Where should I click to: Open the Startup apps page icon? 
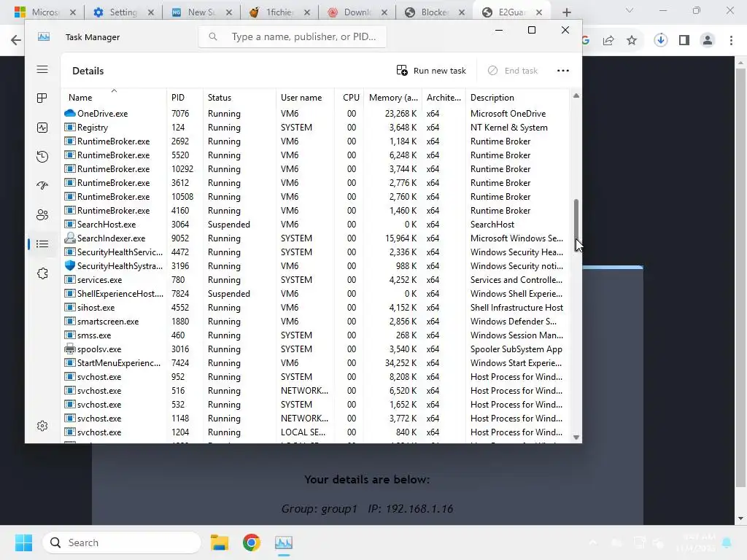pyautogui.click(x=42, y=186)
